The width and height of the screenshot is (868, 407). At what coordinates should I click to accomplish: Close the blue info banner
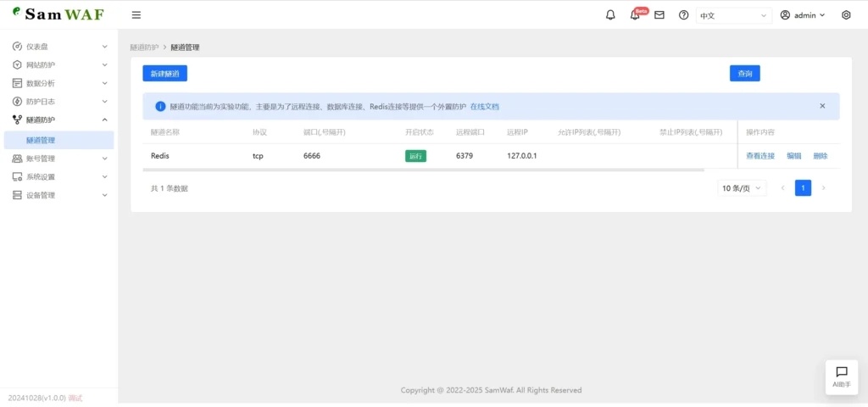click(822, 106)
